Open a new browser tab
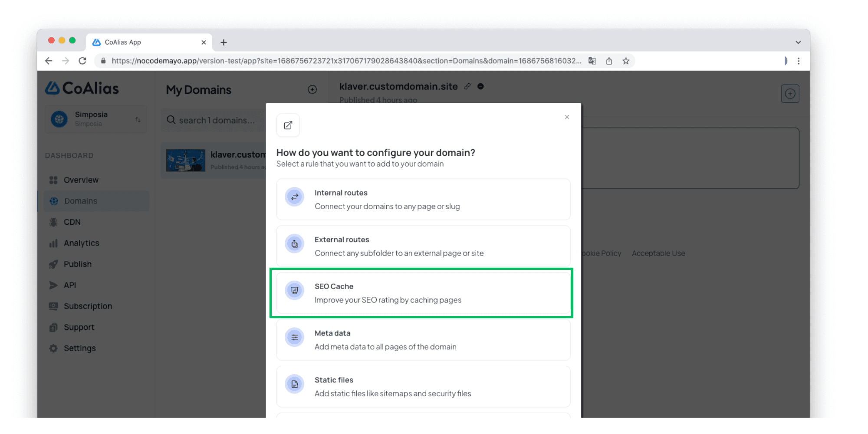The height and width of the screenshot is (434, 868). click(224, 43)
